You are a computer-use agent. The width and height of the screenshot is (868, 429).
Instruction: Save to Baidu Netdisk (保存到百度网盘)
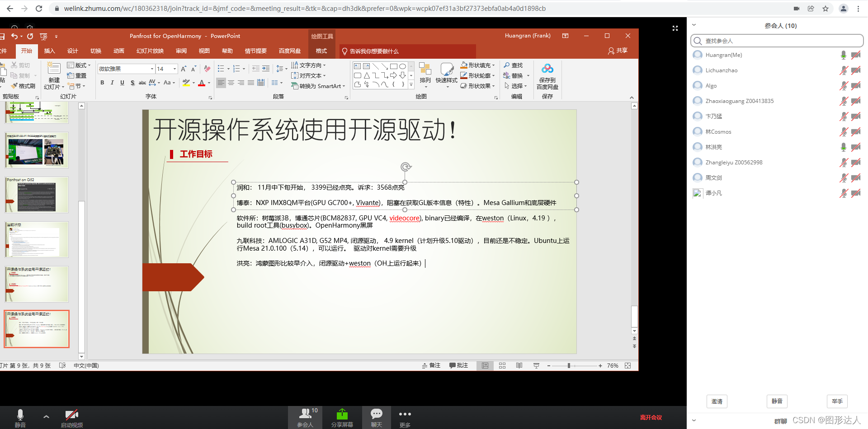click(x=547, y=76)
